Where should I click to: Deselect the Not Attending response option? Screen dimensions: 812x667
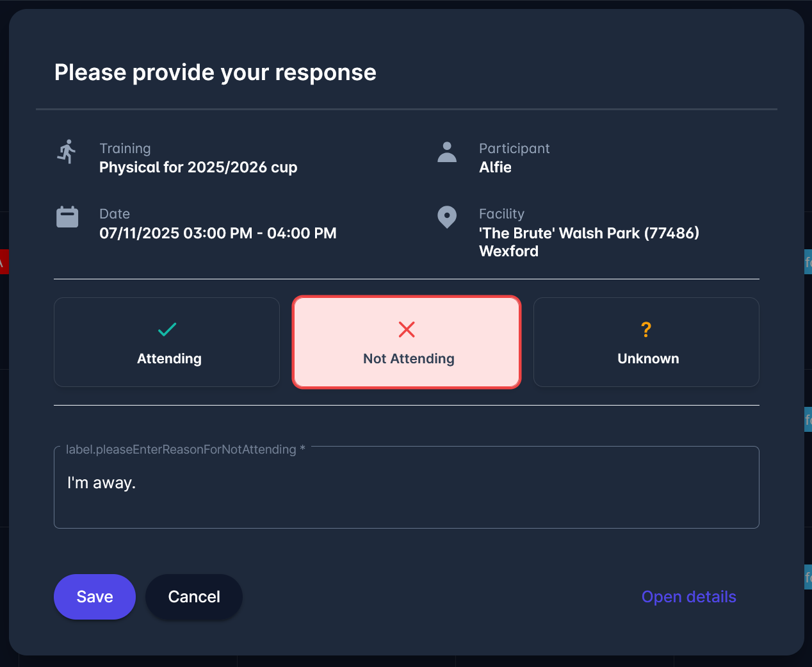point(407,342)
